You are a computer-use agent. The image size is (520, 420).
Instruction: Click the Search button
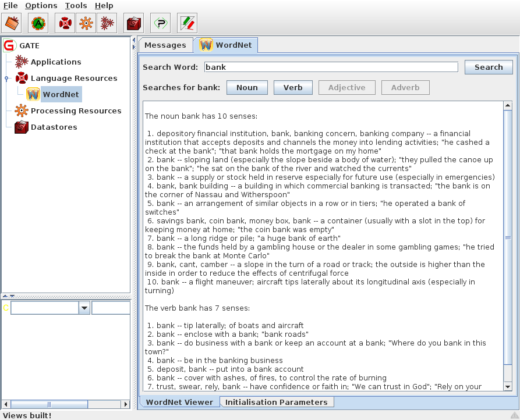[488, 67]
